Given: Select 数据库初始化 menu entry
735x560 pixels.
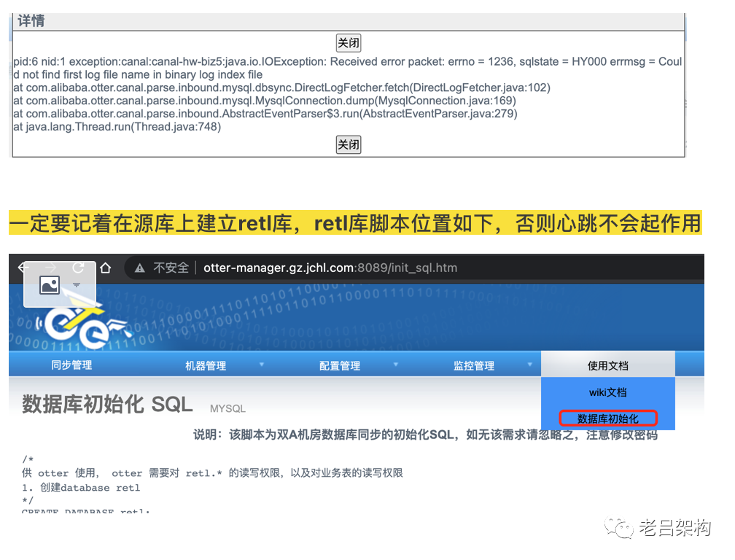Looking at the screenshot, I should [608, 419].
